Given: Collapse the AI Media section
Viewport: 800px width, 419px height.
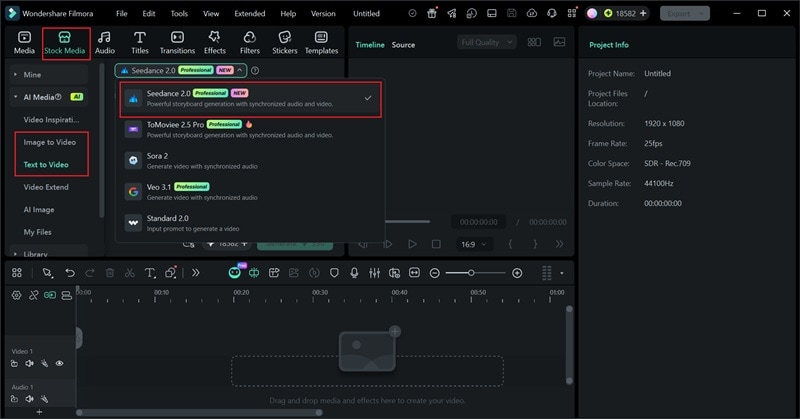Looking at the screenshot, I should (x=15, y=97).
